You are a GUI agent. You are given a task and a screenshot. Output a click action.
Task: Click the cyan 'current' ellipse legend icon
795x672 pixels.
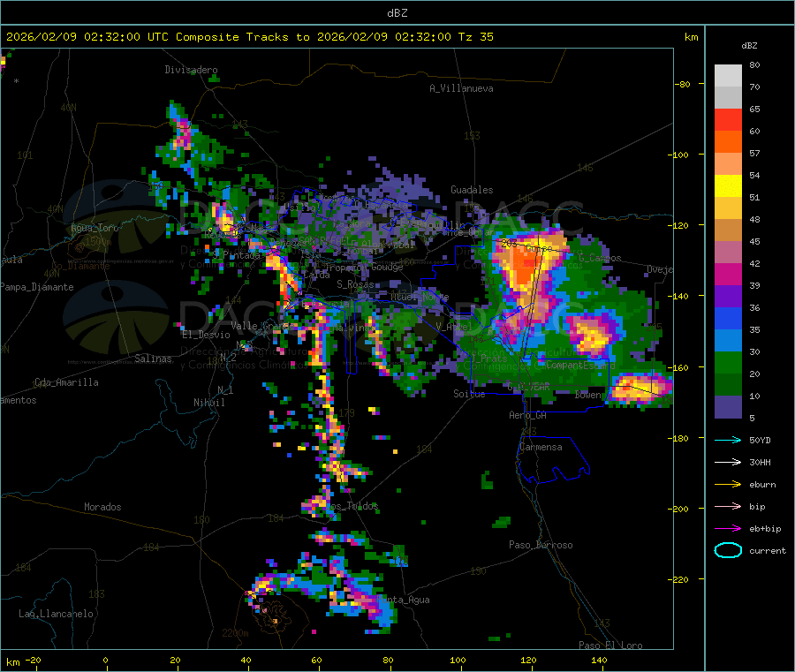point(728,550)
